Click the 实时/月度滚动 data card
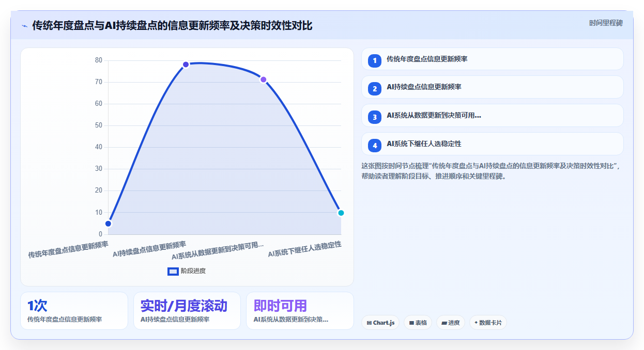The image size is (644, 350). pos(187,311)
